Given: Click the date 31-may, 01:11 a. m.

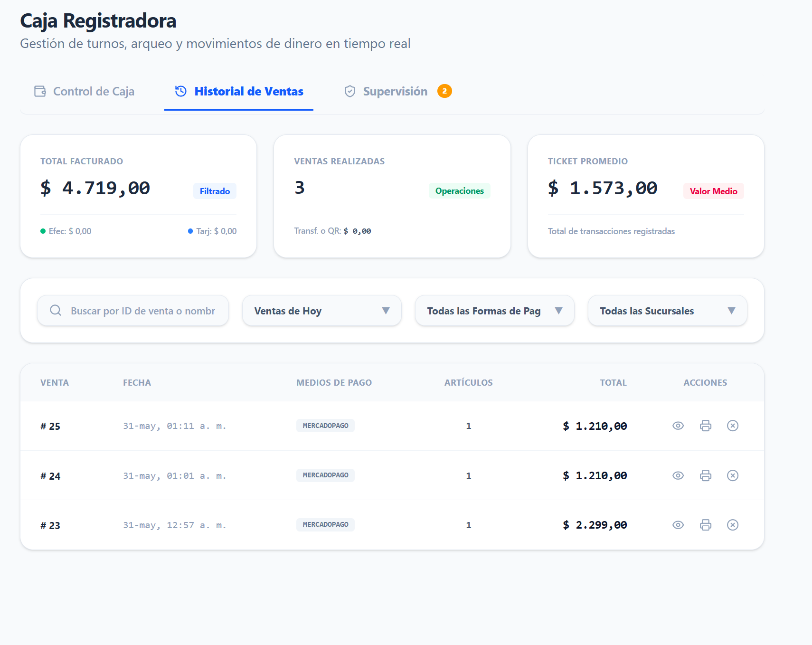Looking at the screenshot, I should 175,426.
